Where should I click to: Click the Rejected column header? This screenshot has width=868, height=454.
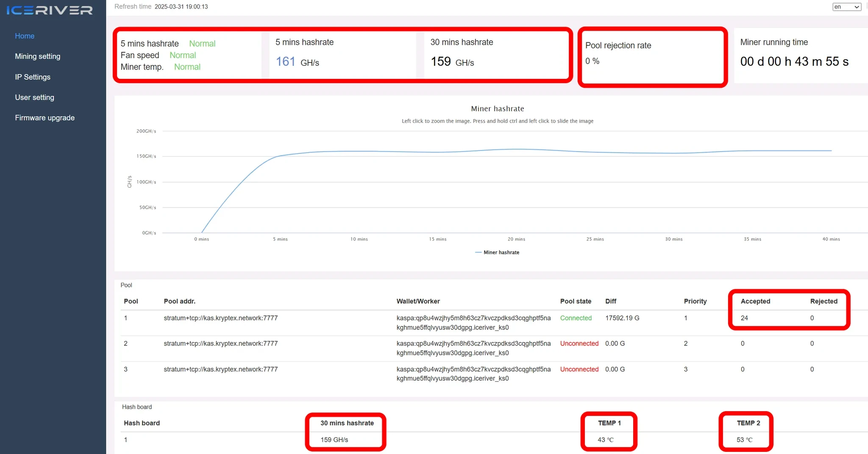pos(823,301)
